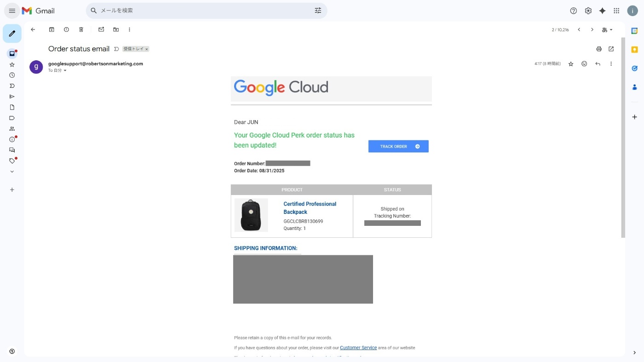Open the Promotions tag category in sidebar
The image size is (644, 362).
pyautogui.click(x=12, y=161)
